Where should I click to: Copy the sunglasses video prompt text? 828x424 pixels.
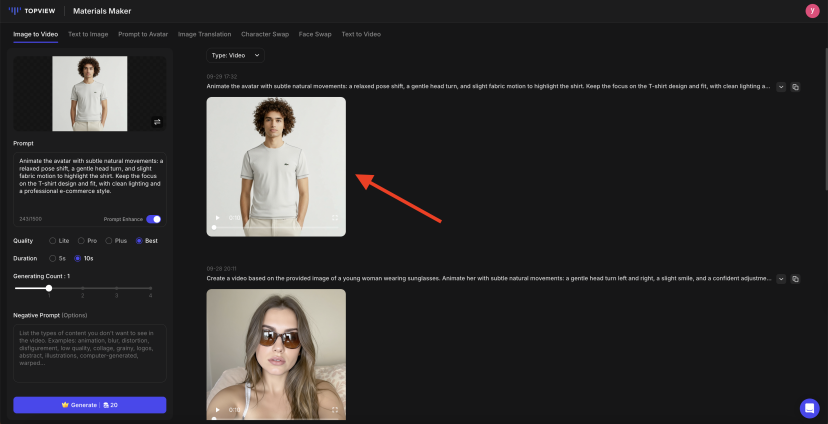796,279
